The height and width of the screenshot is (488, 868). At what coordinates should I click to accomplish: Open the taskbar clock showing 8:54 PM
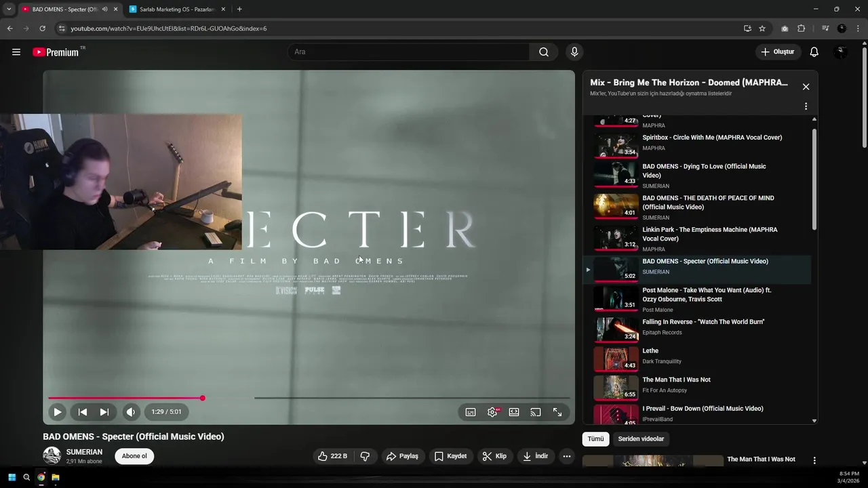850,477
